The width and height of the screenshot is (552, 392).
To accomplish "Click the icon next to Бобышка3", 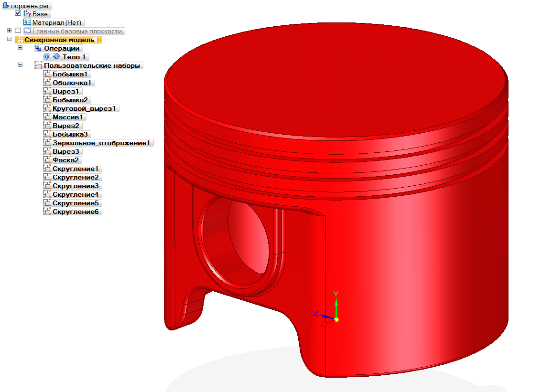I will tap(47, 134).
